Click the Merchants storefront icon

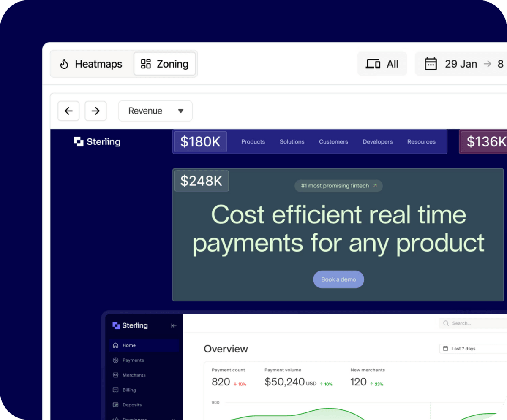116,375
